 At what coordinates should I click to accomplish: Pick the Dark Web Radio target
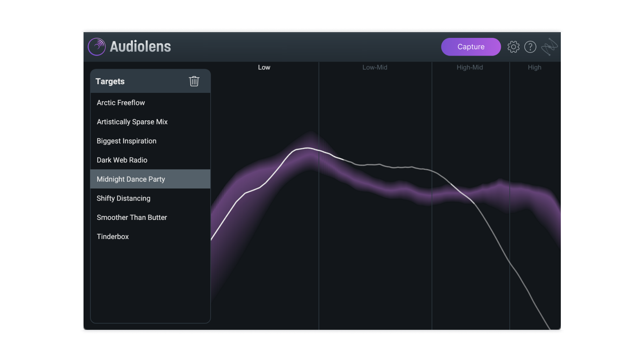coord(122,160)
